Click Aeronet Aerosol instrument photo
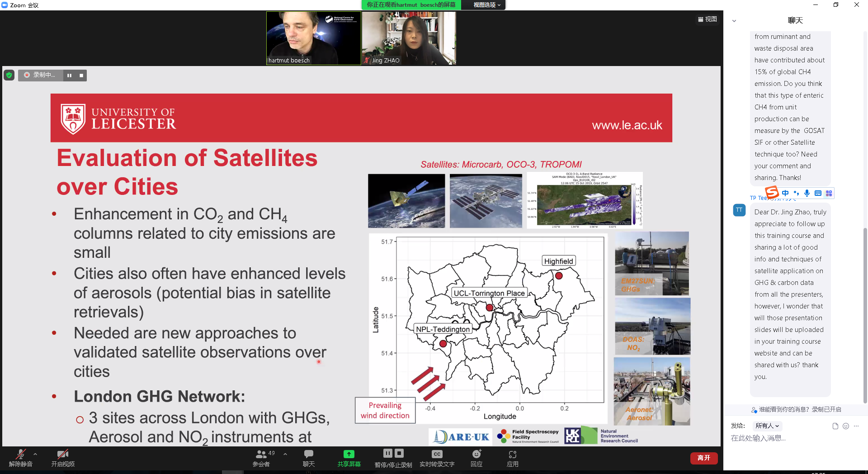The image size is (868, 474). [x=652, y=391]
